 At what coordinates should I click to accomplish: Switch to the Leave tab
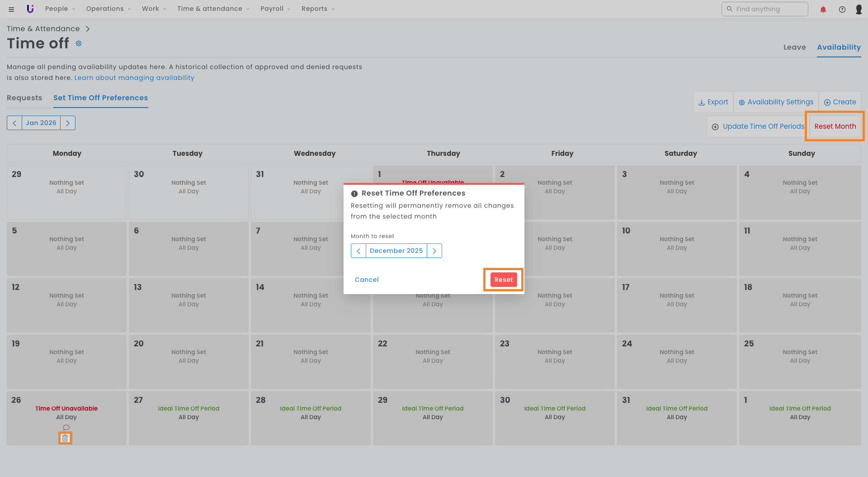(x=794, y=47)
